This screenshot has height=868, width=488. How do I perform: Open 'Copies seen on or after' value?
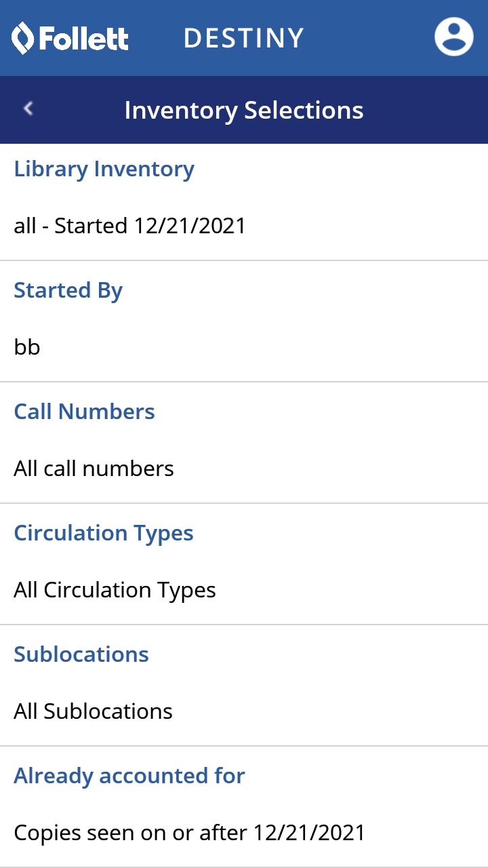pos(189,833)
